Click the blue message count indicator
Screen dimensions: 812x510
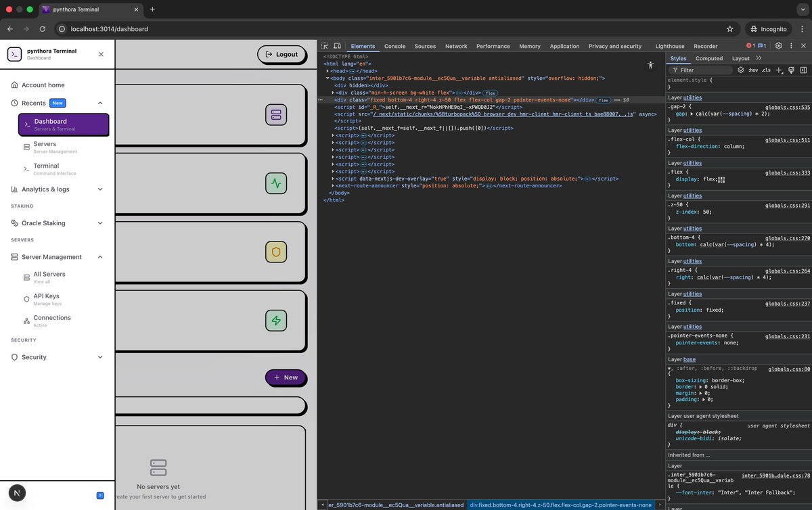pyautogui.click(x=761, y=46)
